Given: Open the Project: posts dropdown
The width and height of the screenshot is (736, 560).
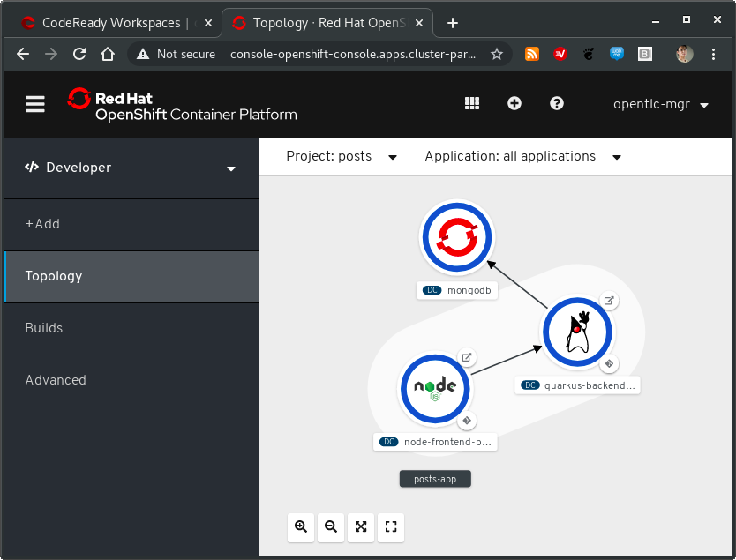Looking at the screenshot, I should point(342,156).
